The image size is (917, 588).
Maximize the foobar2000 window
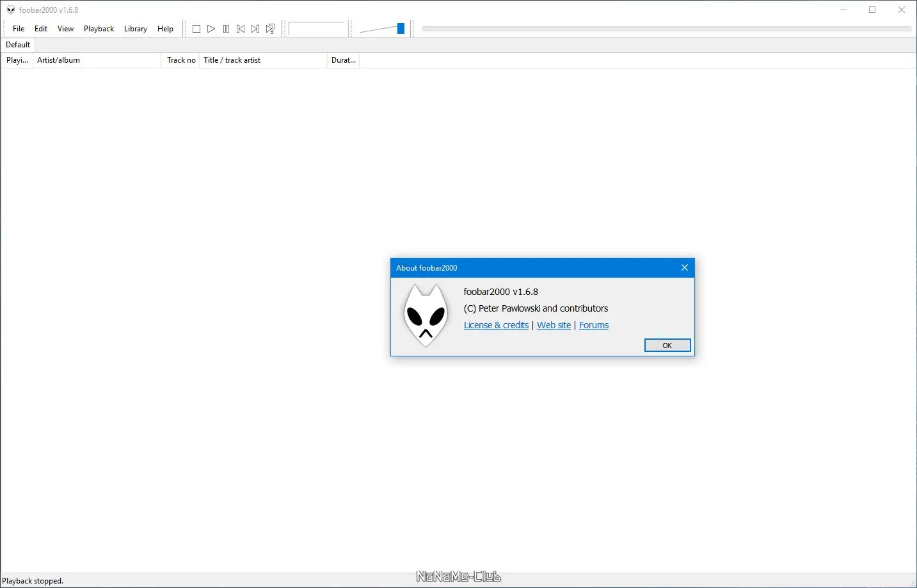872,10
